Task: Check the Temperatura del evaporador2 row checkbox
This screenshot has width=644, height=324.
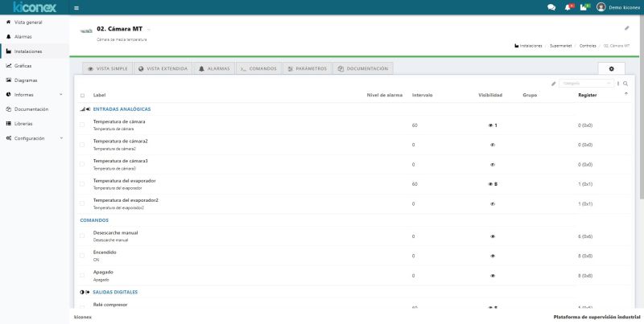Action: 82,203
